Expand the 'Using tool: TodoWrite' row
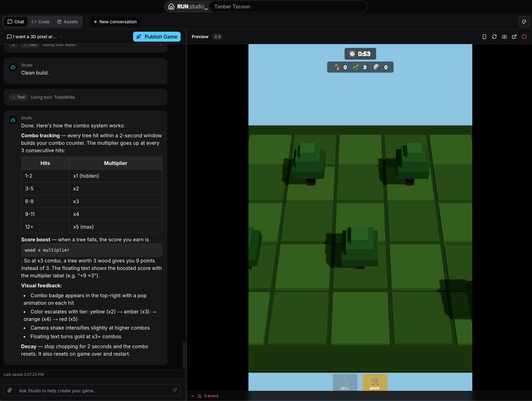The height and width of the screenshot is (401, 532). (x=86, y=97)
